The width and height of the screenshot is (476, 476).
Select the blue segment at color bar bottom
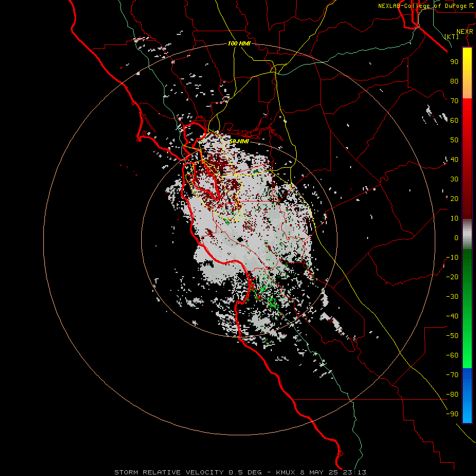click(x=467, y=396)
